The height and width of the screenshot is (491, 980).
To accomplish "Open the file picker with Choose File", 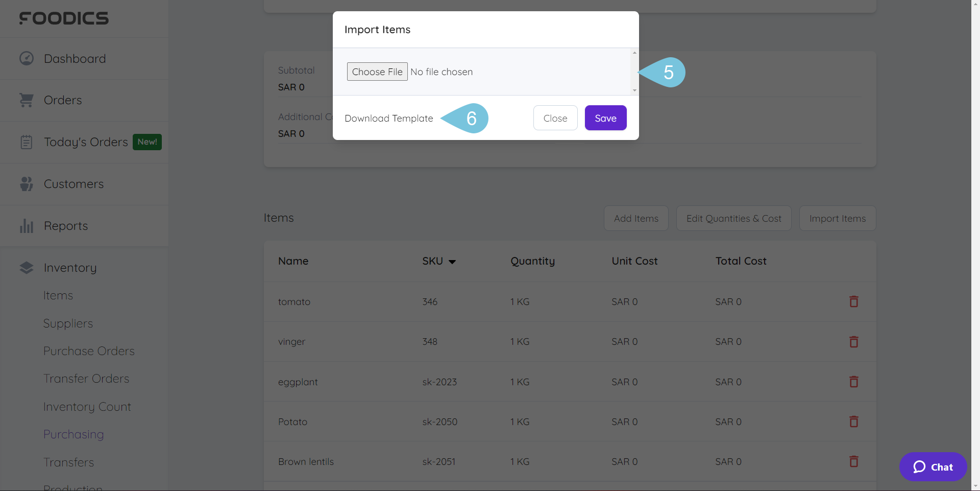I will 377,72.
